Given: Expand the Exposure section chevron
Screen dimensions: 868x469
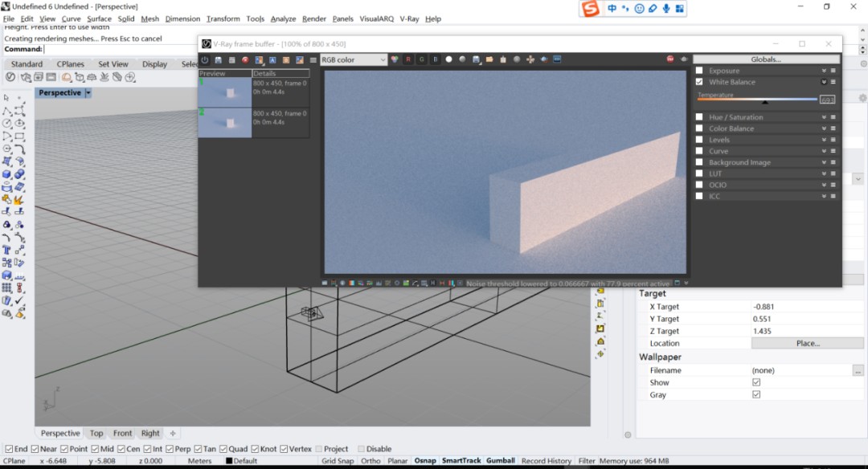Looking at the screenshot, I should pos(824,71).
